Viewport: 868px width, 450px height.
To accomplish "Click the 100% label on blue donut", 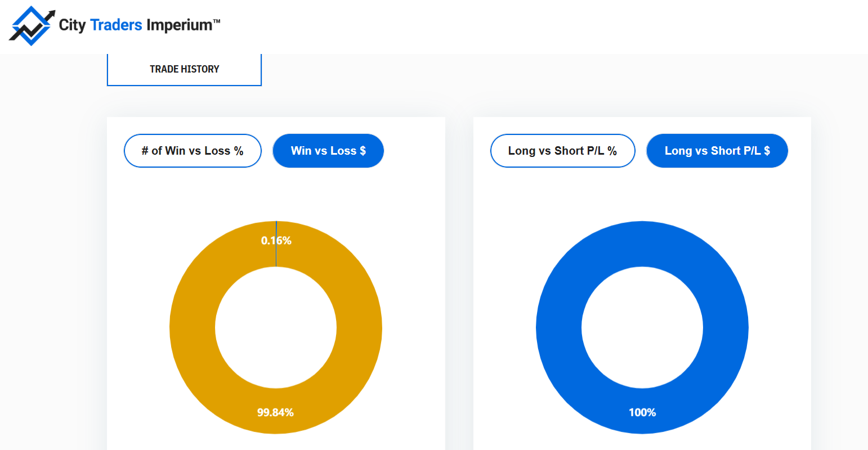I will click(642, 412).
